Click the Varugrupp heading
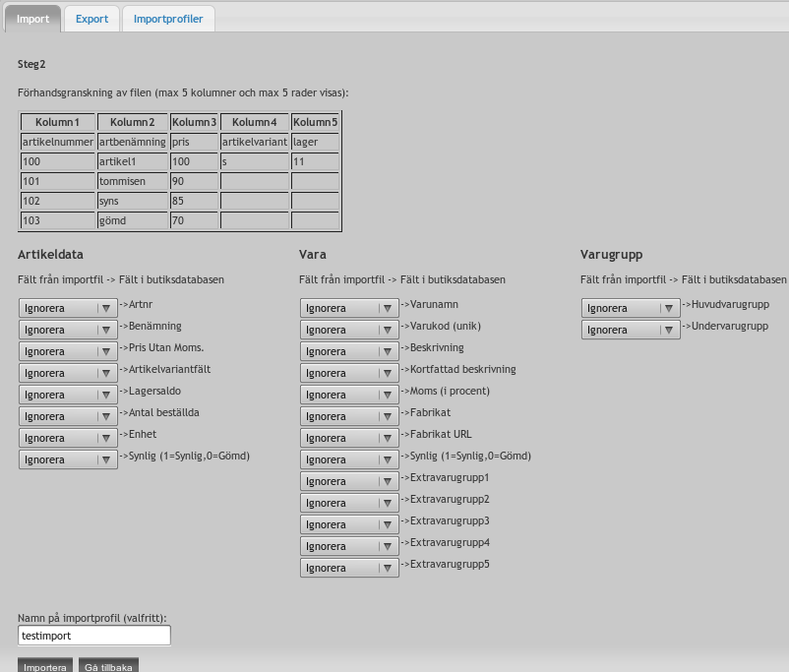789x672 pixels. click(x=611, y=255)
